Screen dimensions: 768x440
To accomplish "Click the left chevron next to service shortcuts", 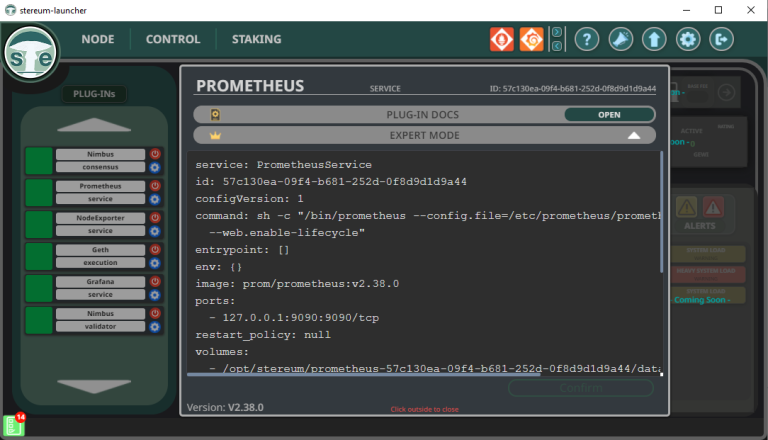I will [557, 46].
